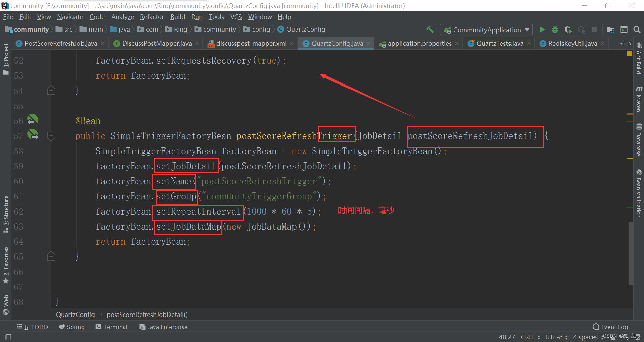This screenshot has width=644, height=342.
Task: Collapse the method fold marker at line 57
Action: [51, 136]
